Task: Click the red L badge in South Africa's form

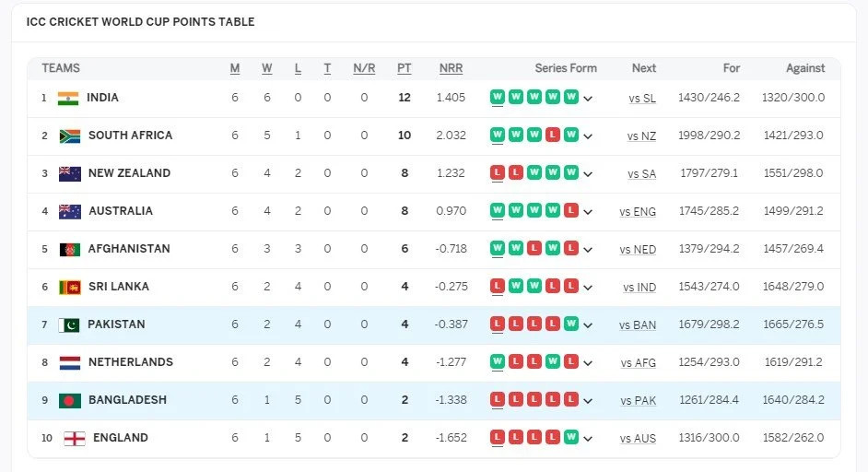Action: point(553,135)
